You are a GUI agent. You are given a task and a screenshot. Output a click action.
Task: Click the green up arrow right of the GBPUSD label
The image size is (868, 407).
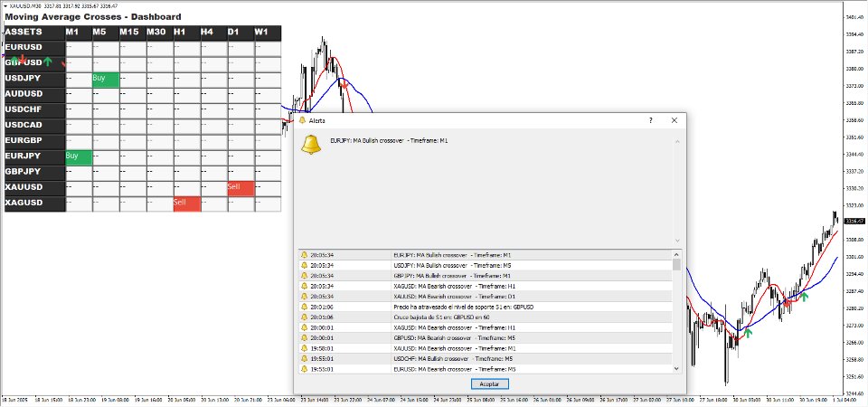point(48,61)
